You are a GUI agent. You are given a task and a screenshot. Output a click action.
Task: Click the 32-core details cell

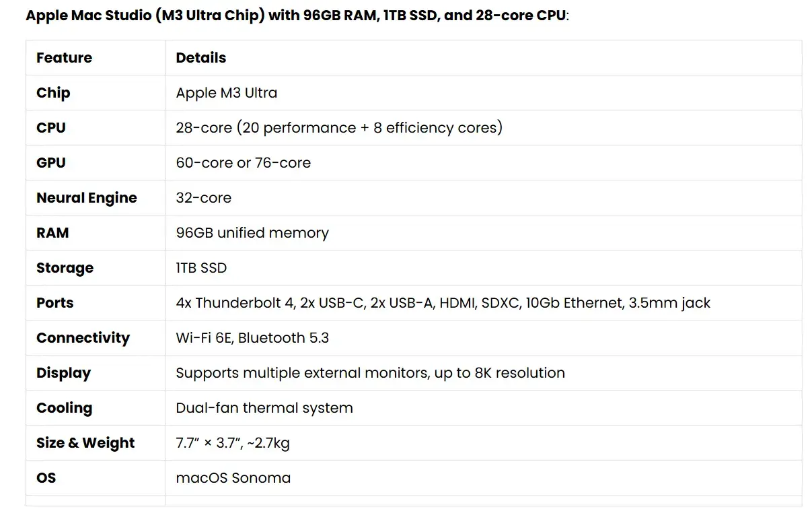tap(203, 198)
